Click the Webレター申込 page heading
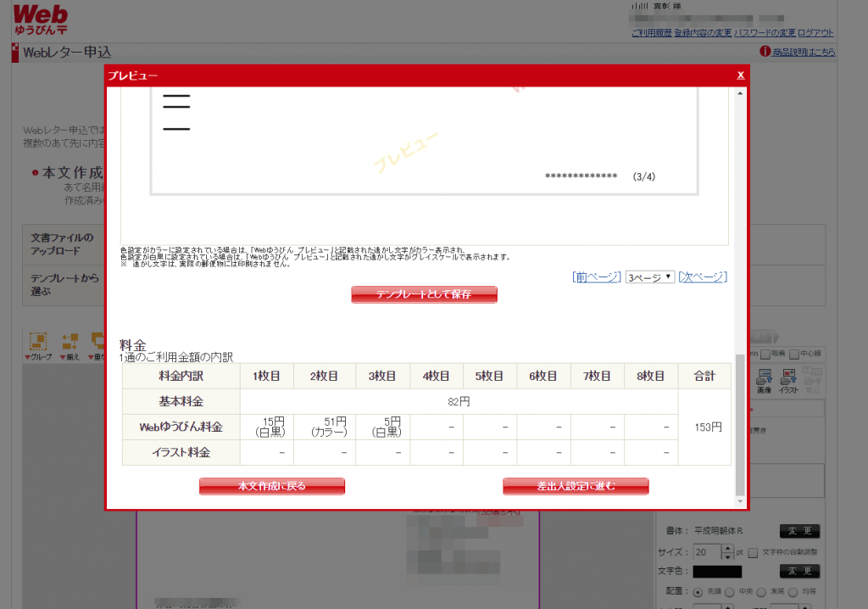 point(67,53)
